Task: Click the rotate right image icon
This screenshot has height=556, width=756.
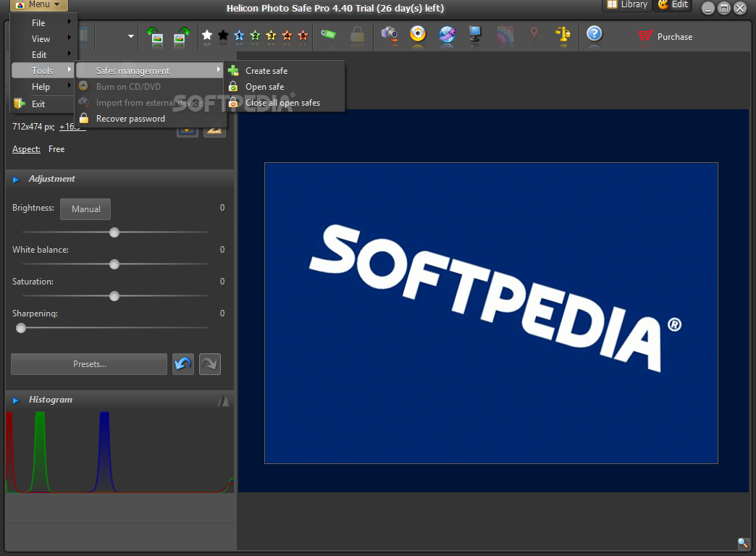Action: pos(181,36)
